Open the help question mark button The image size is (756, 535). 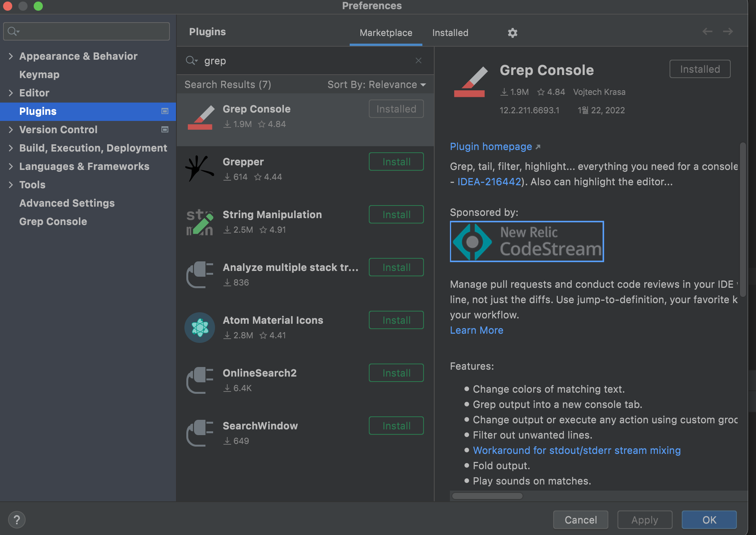point(16,520)
